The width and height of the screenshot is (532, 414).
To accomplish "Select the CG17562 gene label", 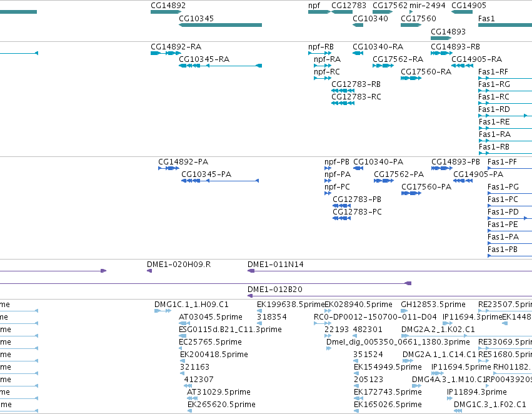I will coord(390,6).
